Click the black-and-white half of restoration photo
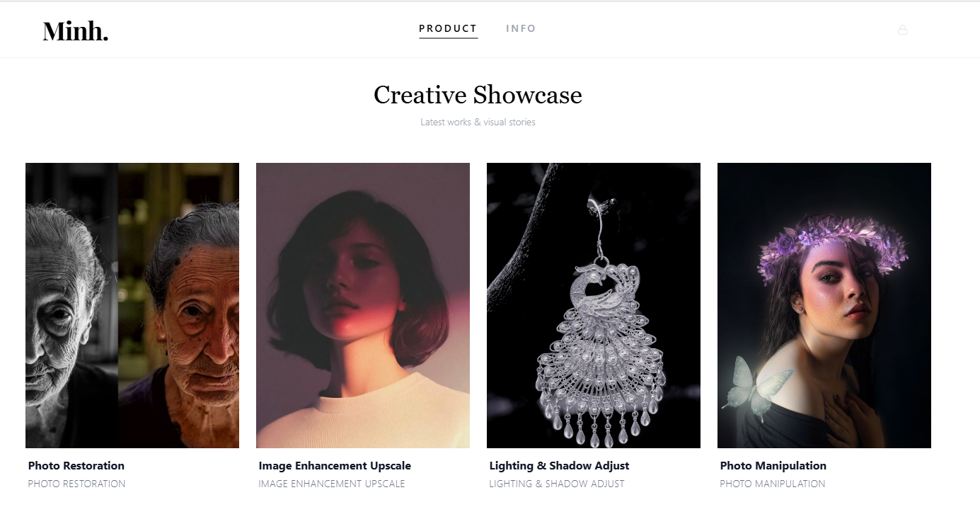Image resolution: width=980 pixels, height=507 pixels. (x=71, y=305)
